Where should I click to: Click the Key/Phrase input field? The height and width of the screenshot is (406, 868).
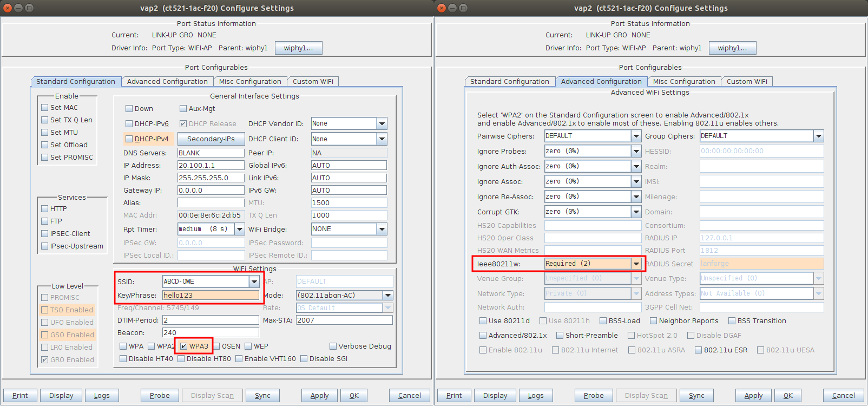coord(211,295)
